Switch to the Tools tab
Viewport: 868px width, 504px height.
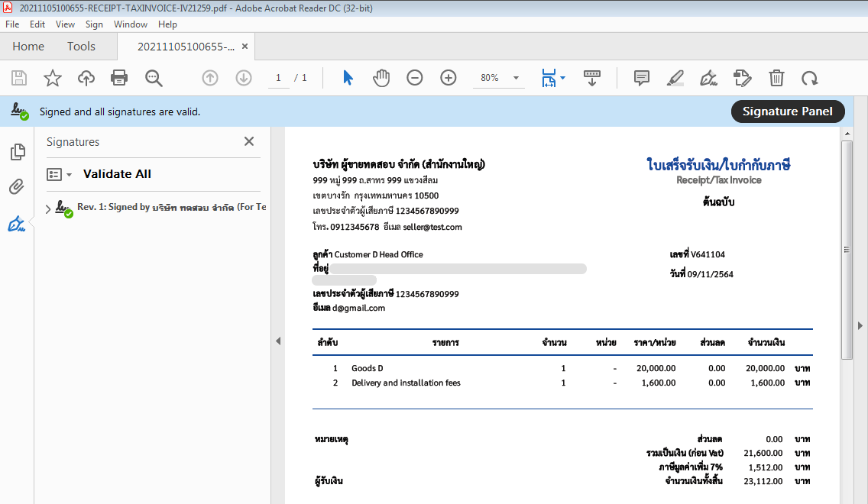(x=81, y=46)
